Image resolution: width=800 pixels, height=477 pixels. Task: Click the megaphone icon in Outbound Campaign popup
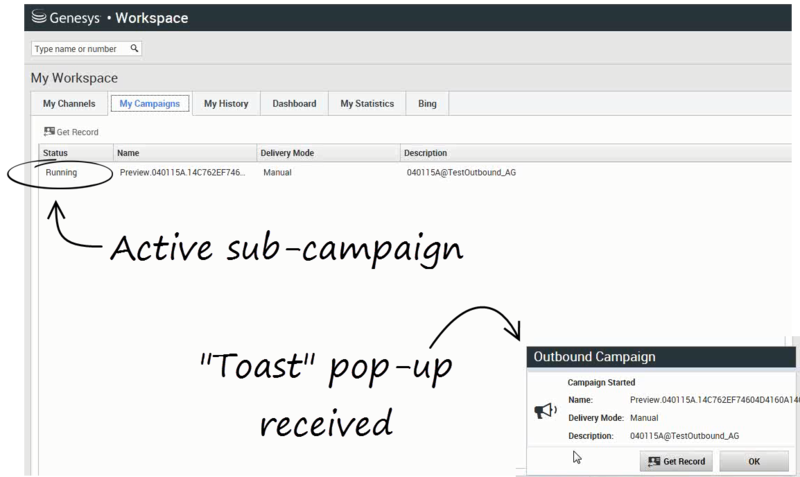point(545,410)
